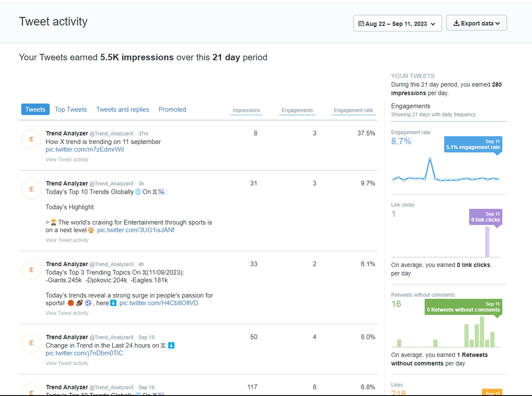The image size is (532, 396).
Task: Click the download icon on Export data
Action: pyautogui.click(x=456, y=24)
